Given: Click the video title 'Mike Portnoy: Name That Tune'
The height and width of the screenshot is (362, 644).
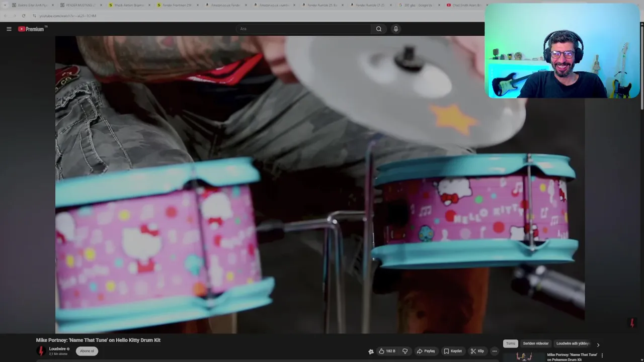Looking at the screenshot, I should [98, 340].
